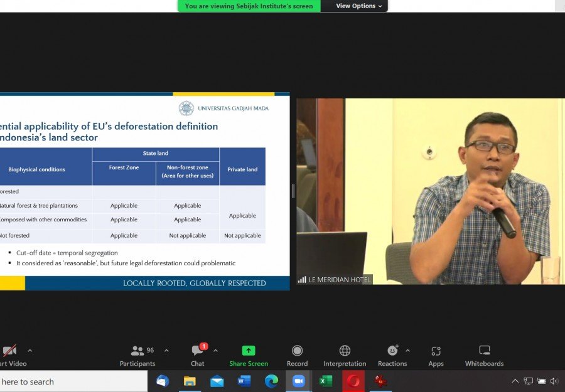565x392 pixels.
Task: Open the View Options menu
Action: [358, 6]
